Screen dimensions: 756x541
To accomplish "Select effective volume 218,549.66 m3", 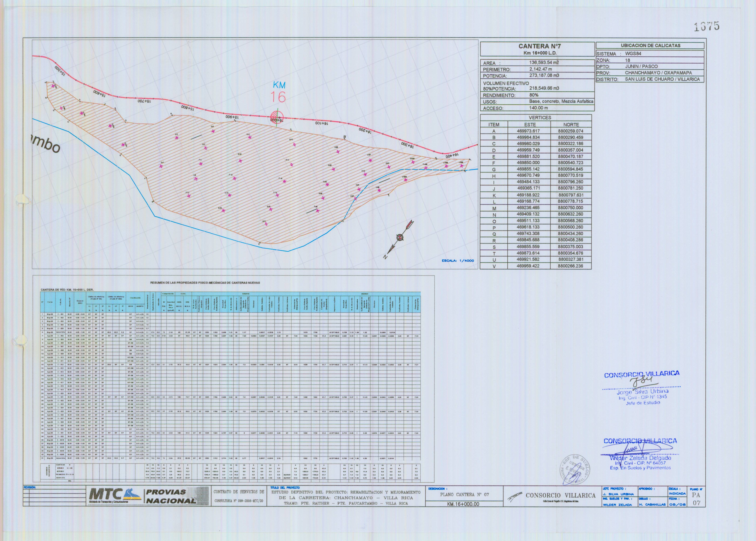I will (544, 89).
